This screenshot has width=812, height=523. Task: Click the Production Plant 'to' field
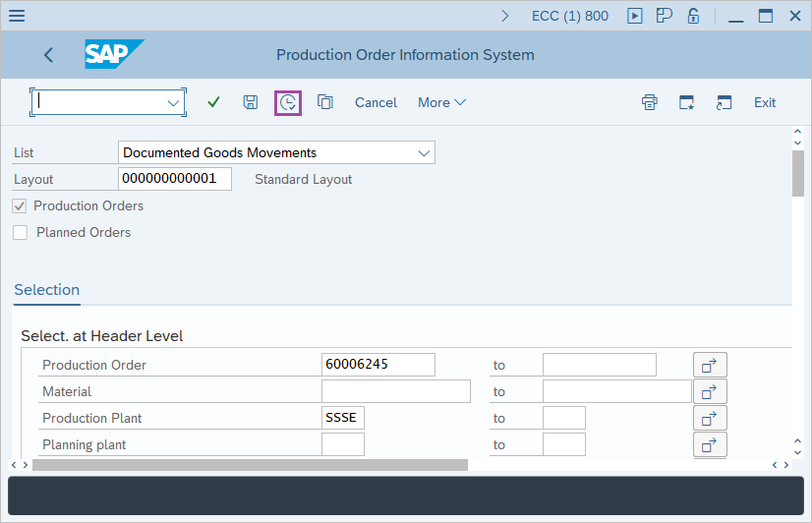(x=564, y=418)
